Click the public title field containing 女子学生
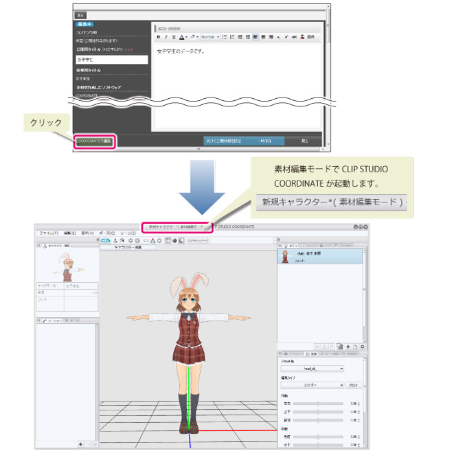Screen dimensions: 476x453 point(112,60)
